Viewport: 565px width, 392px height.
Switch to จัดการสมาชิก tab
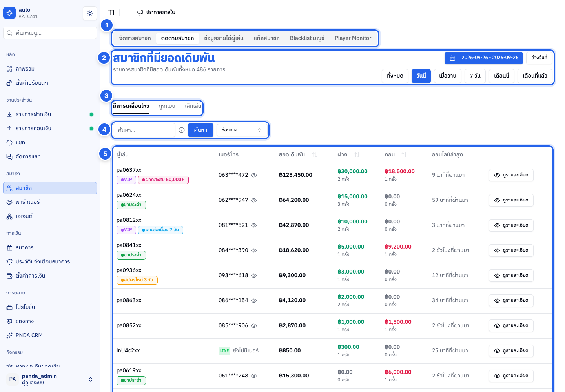[135, 38]
